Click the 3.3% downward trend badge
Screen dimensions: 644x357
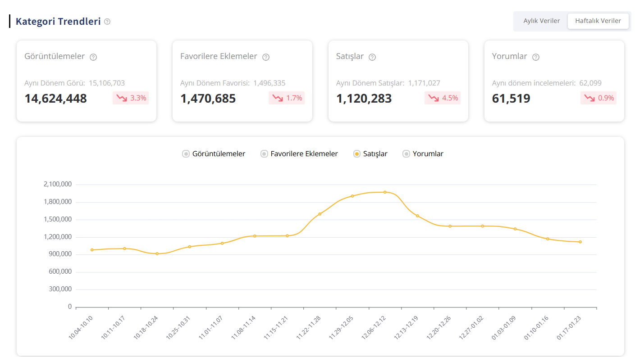tap(131, 98)
